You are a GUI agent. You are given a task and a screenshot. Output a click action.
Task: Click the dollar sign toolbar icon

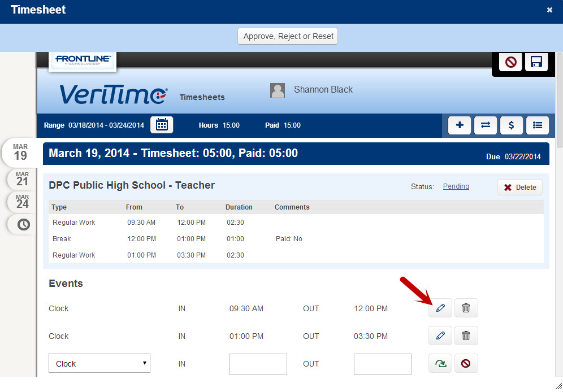coord(512,125)
